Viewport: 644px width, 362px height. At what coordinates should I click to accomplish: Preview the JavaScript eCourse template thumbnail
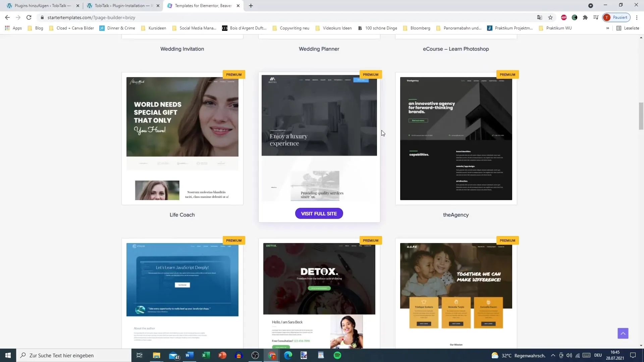pyautogui.click(x=182, y=296)
